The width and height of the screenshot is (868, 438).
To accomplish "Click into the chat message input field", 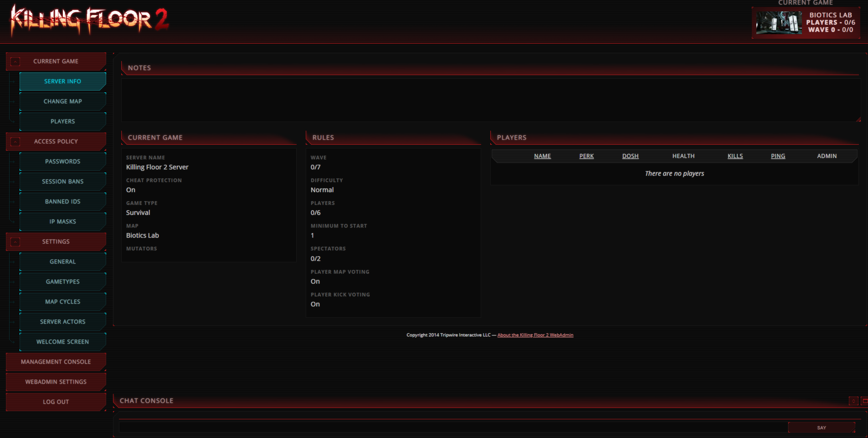I will click(x=453, y=427).
